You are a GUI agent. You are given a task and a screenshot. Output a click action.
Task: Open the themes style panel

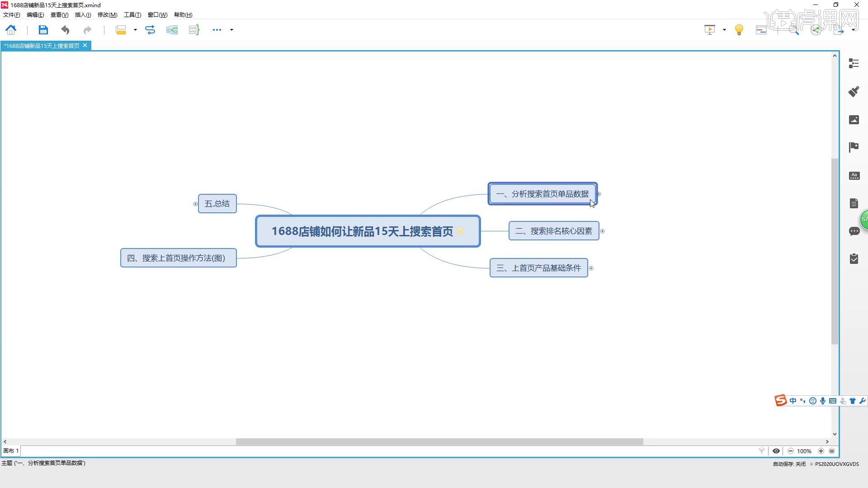coord(854,176)
